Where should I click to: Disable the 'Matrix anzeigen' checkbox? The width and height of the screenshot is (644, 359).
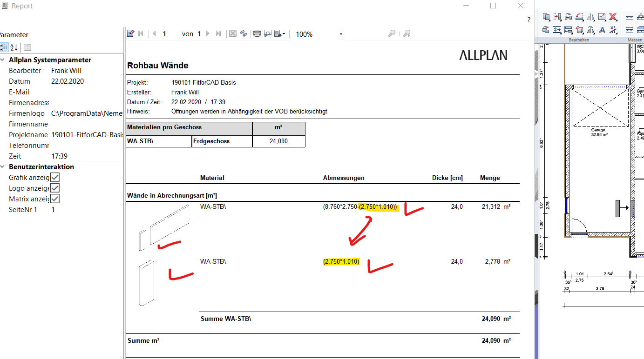pos(55,199)
